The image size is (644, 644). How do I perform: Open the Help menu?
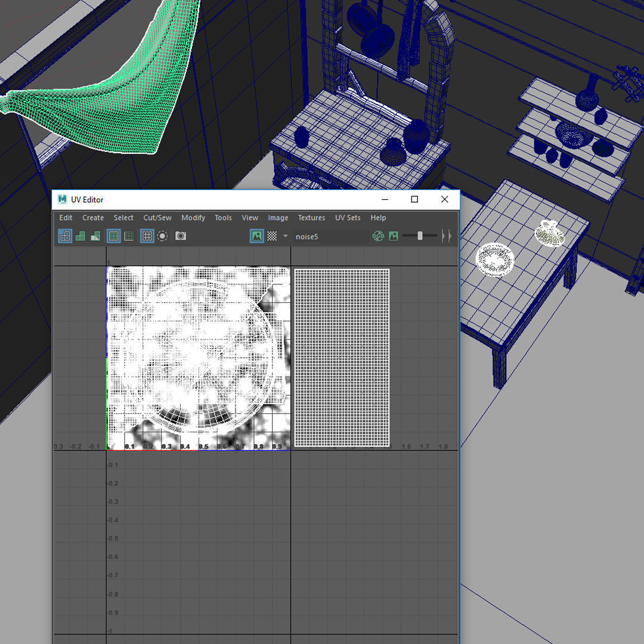click(378, 218)
